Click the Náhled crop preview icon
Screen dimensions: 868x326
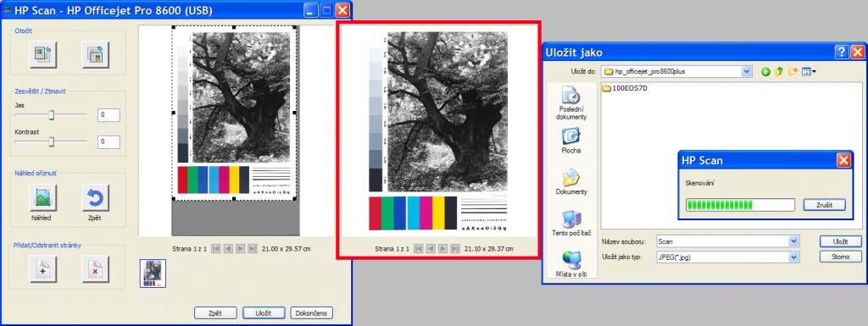(x=43, y=198)
